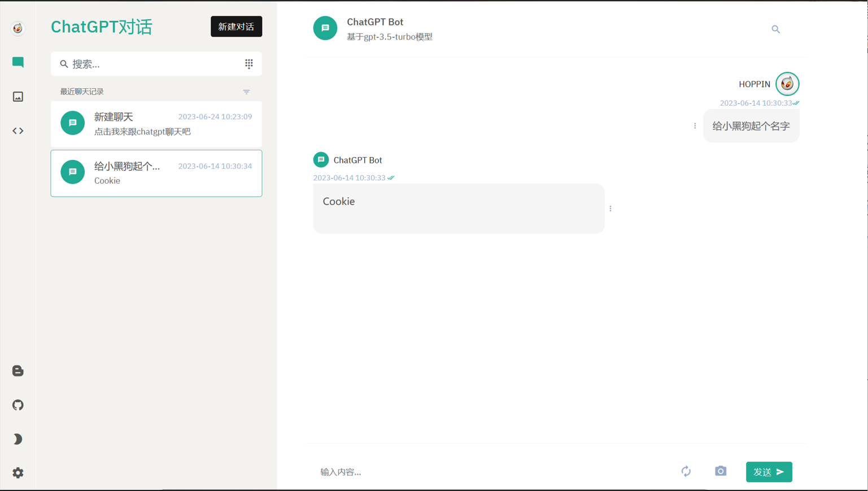Click the 最近聊天记录 label

pos(82,92)
